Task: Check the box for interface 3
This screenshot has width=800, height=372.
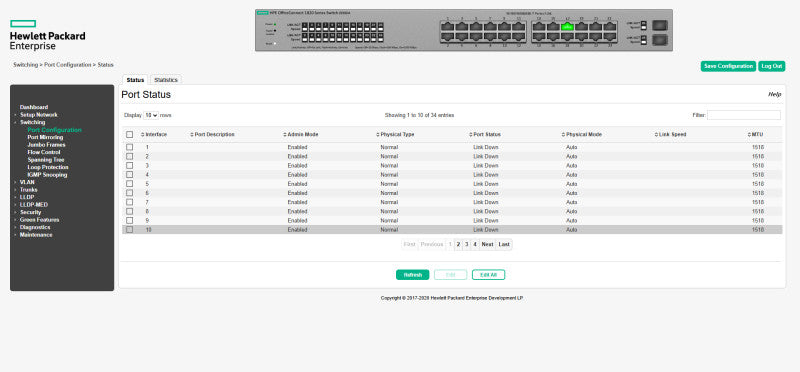Action: coord(130,165)
